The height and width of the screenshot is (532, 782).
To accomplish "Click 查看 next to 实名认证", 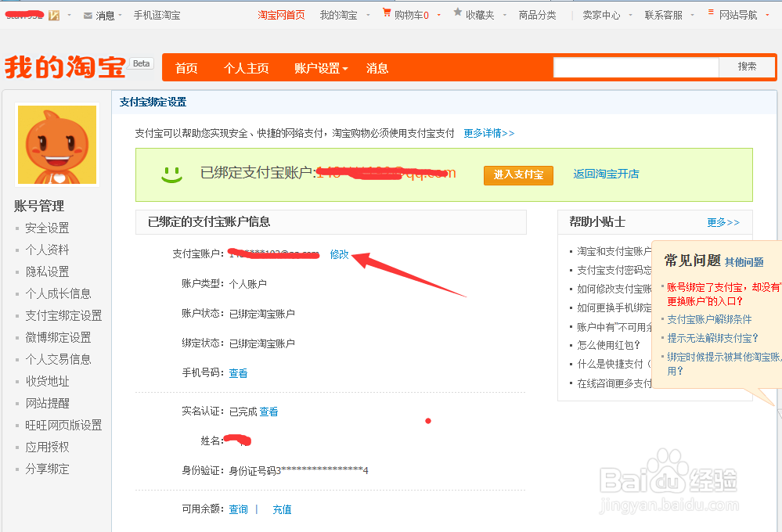I will (268, 412).
